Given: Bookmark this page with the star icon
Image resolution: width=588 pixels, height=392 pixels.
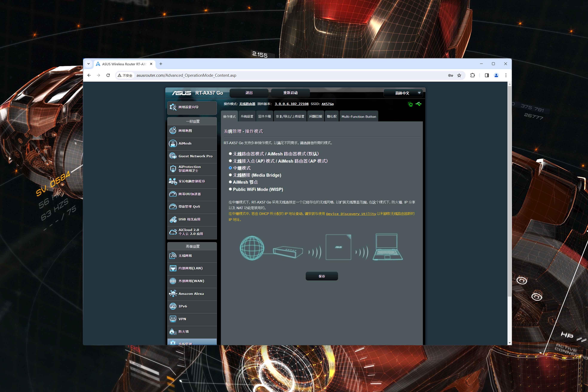Looking at the screenshot, I should (459, 75).
